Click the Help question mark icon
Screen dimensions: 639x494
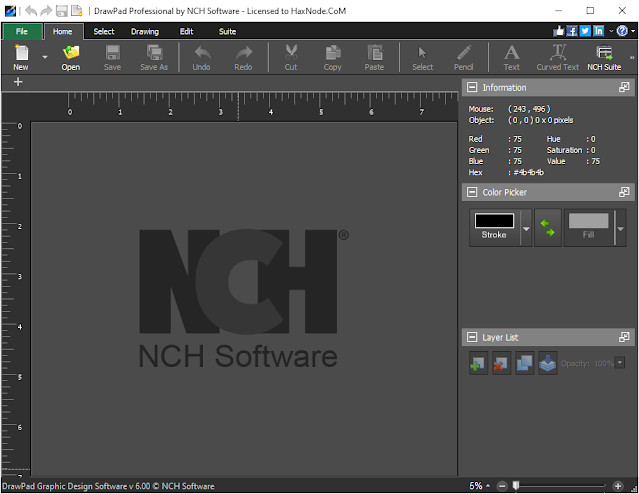(x=622, y=31)
